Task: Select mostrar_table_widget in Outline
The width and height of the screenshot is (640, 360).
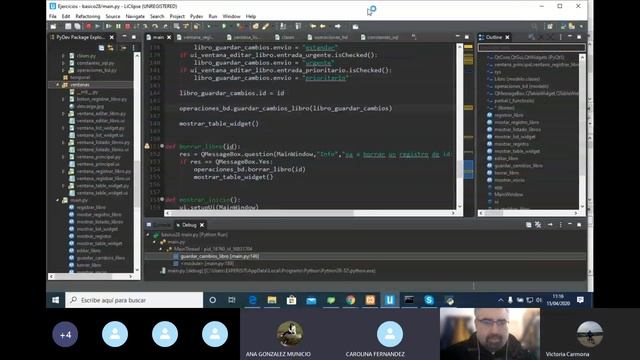Action: pos(517,151)
